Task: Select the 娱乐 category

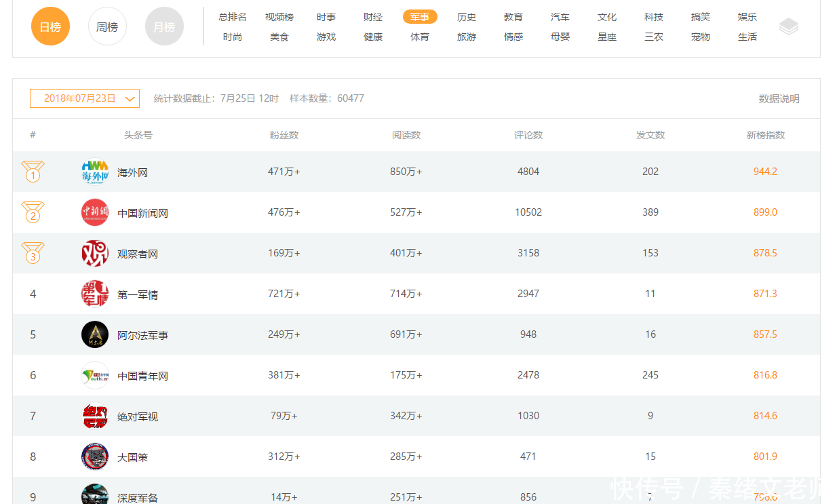Action: coord(747,17)
